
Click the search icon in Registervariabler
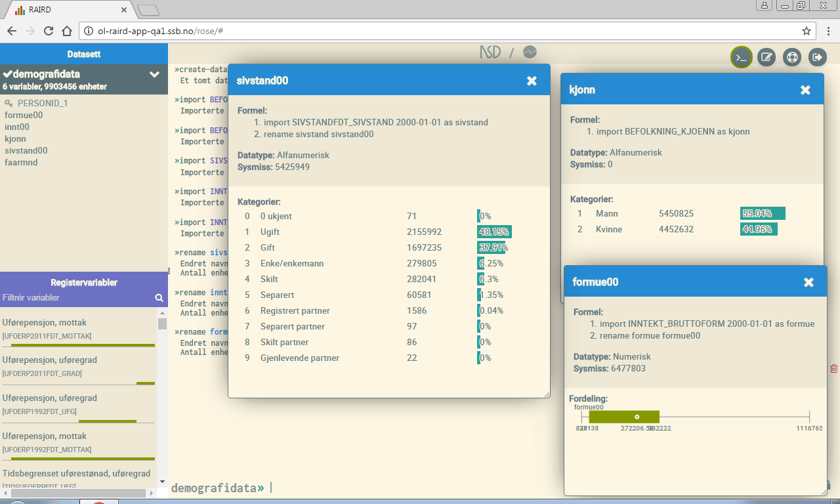click(x=159, y=298)
